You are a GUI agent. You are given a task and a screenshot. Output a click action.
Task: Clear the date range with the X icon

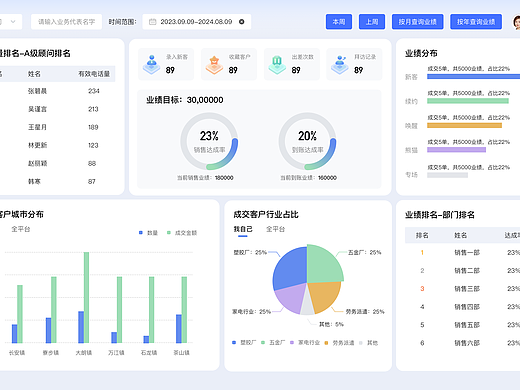pos(242,22)
